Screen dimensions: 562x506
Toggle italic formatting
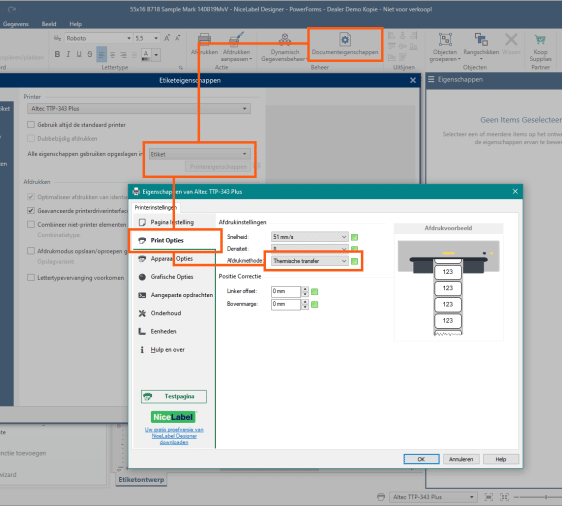click(x=68, y=54)
